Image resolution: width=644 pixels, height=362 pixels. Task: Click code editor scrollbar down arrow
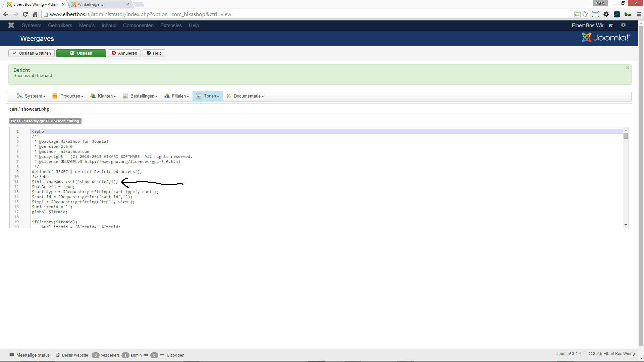[626, 225]
